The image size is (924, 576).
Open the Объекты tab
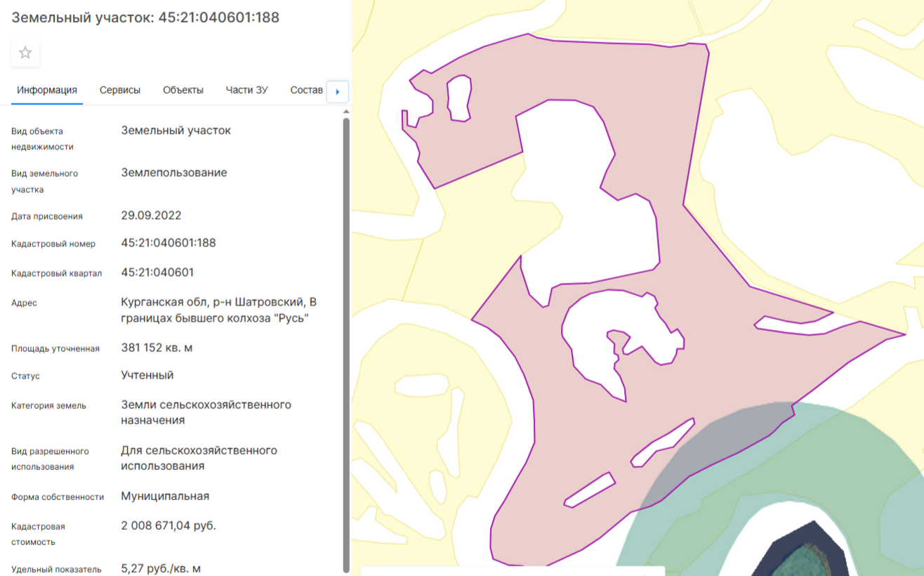coord(183,90)
